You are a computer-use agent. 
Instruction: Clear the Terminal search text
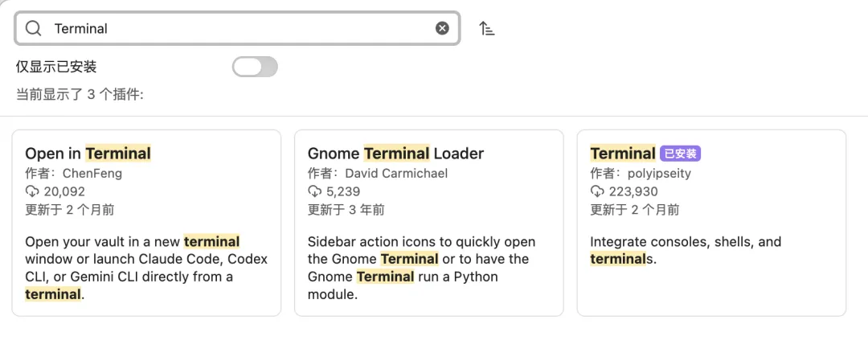(x=442, y=28)
